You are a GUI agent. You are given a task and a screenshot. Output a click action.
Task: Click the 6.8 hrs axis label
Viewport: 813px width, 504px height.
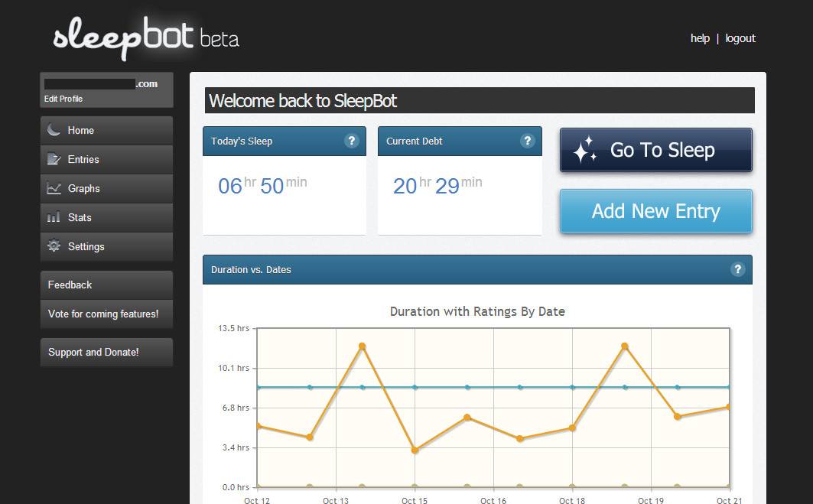[x=236, y=408]
